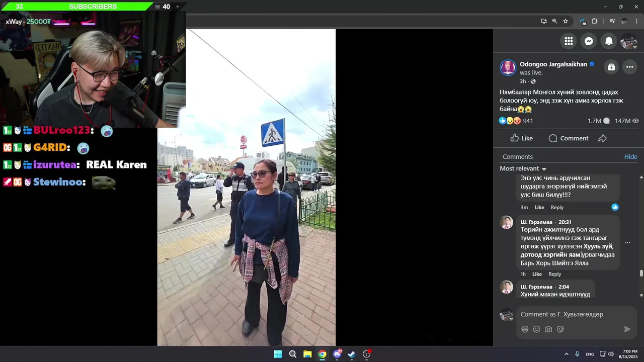Open the sticker picker in comment box
Image resolution: width=644 pixels, height=362 pixels.
click(x=560, y=329)
